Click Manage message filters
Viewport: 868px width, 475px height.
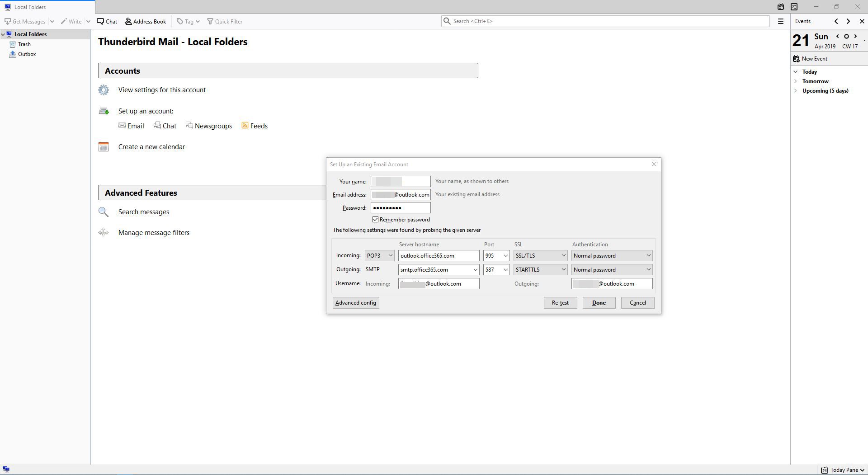[x=154, y=233]
